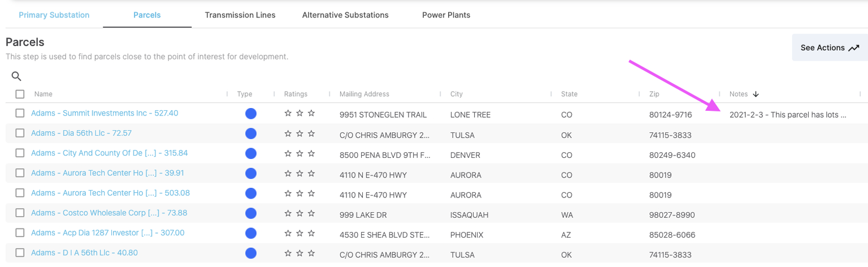Set second star for Costco Wholesale Corp row
868x267 pixels.
coord(300,213)
